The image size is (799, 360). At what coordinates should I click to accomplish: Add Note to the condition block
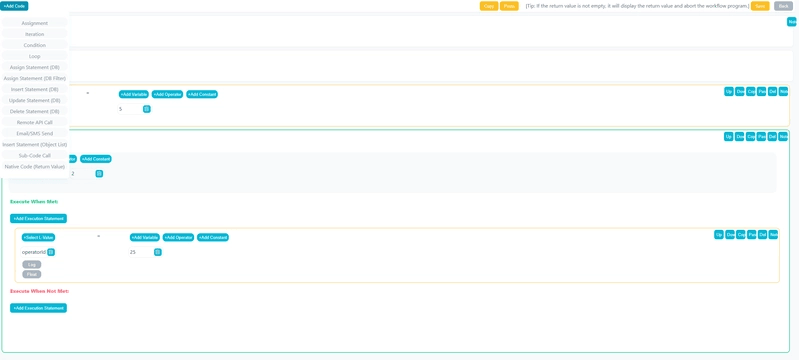coord(784,137)
